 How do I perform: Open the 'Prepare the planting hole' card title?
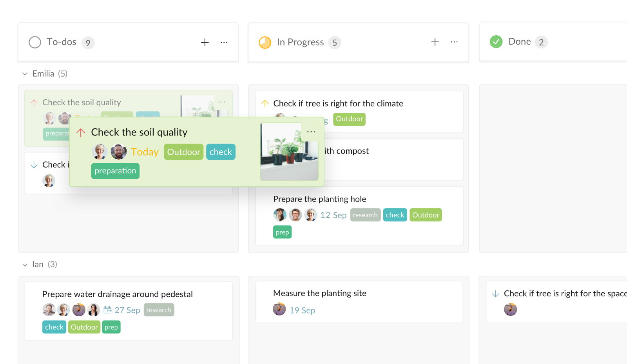coord(320,199)
